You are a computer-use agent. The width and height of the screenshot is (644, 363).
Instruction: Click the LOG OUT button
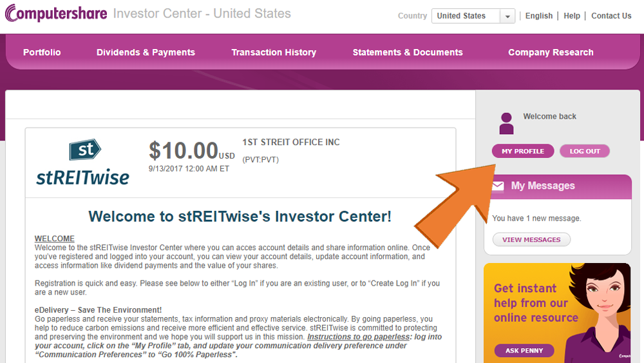[585, 151]
